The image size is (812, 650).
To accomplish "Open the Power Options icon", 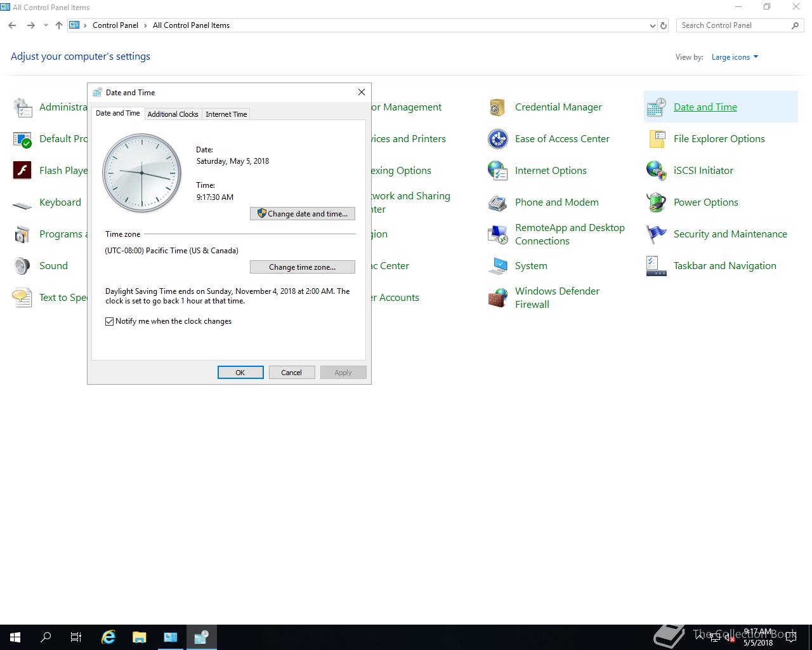I will (656, 202).
